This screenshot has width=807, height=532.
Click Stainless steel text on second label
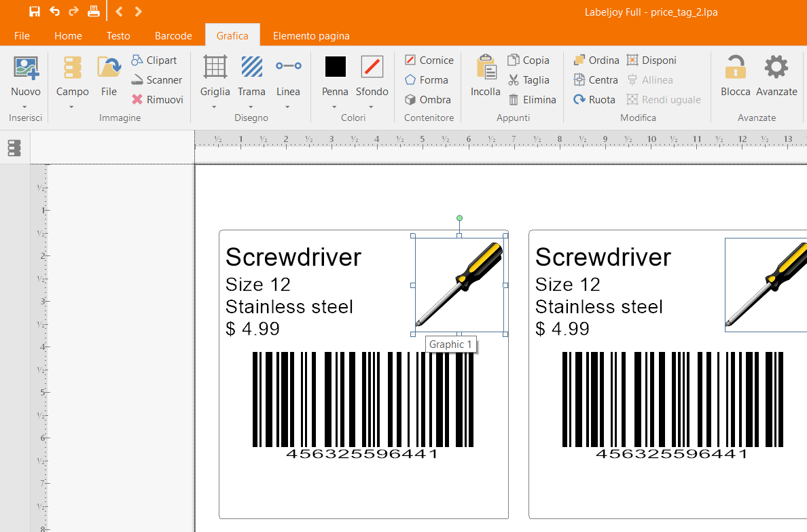599,307
